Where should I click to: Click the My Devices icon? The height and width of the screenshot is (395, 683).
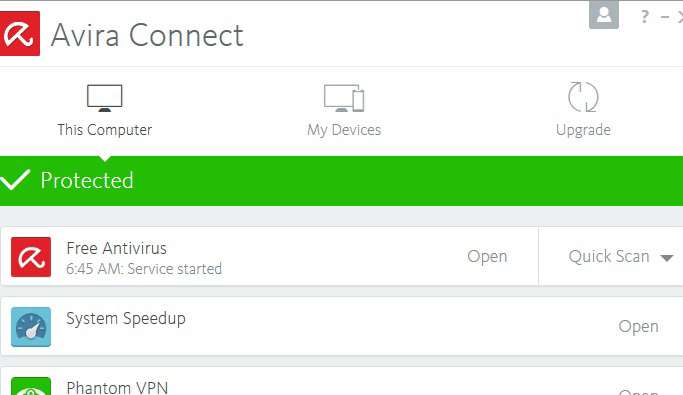(x=344, y=98)
